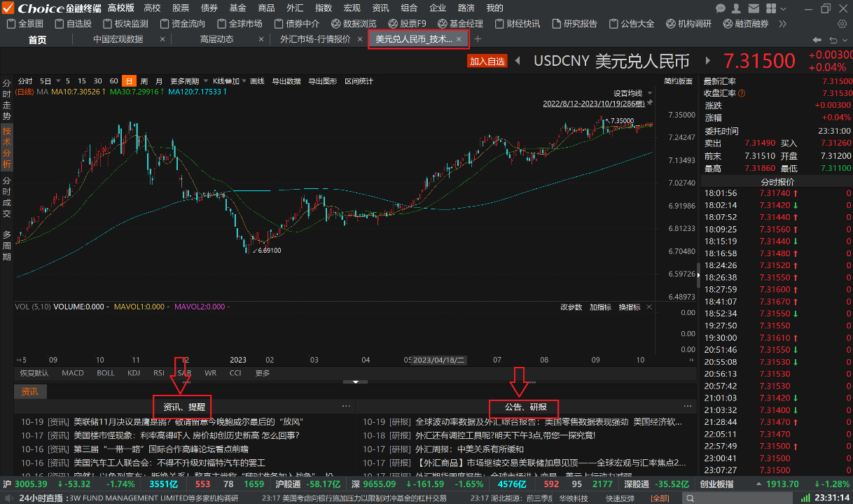Open 自选股 watchlist from toolbar
This screenshot has height=504, width=853.
point(74,23)
